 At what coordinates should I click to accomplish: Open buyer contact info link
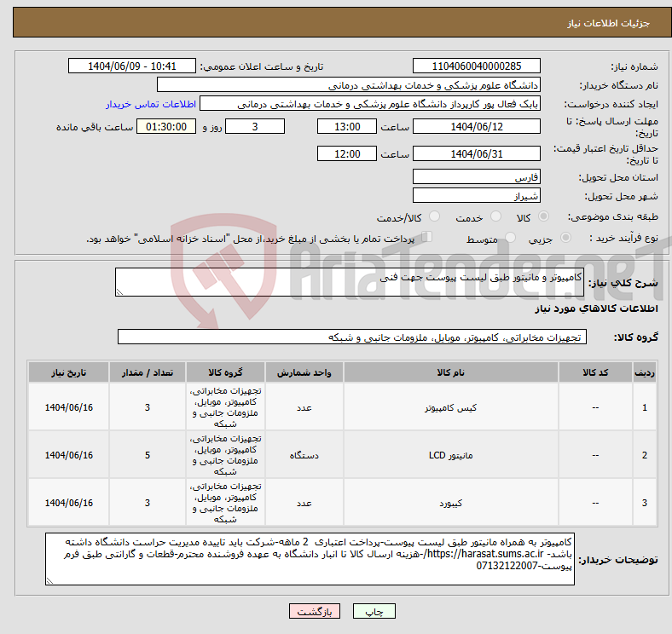point(151,104)
